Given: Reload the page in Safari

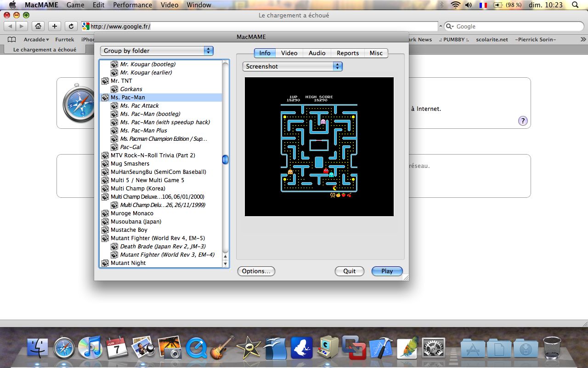Looking at the screenshot, I should point(71,26).
